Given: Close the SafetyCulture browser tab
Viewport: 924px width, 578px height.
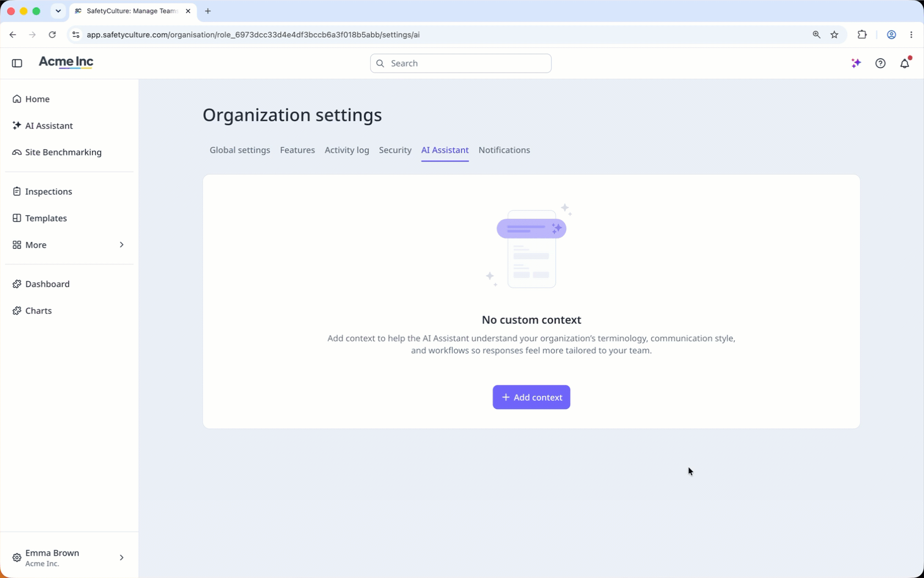Looking at the screenshot, I should pyautogui.click(x=188, y=11).
